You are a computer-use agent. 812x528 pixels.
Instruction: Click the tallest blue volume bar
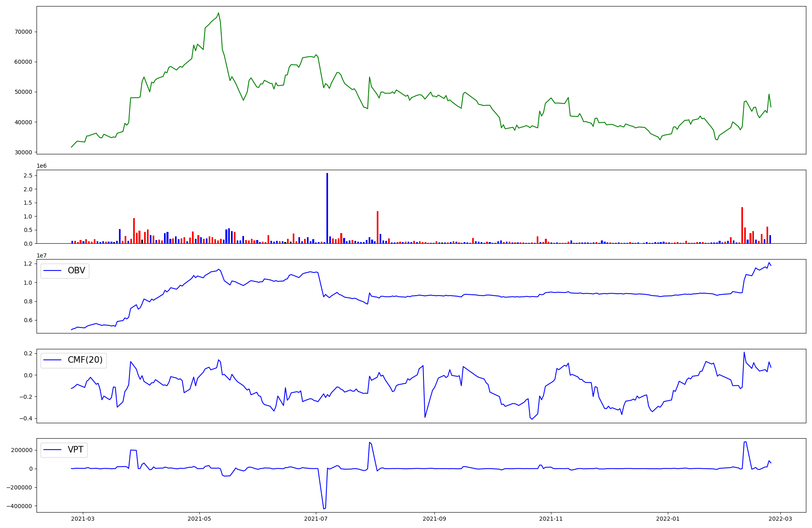pyautogui.click(x=327, y=207)
